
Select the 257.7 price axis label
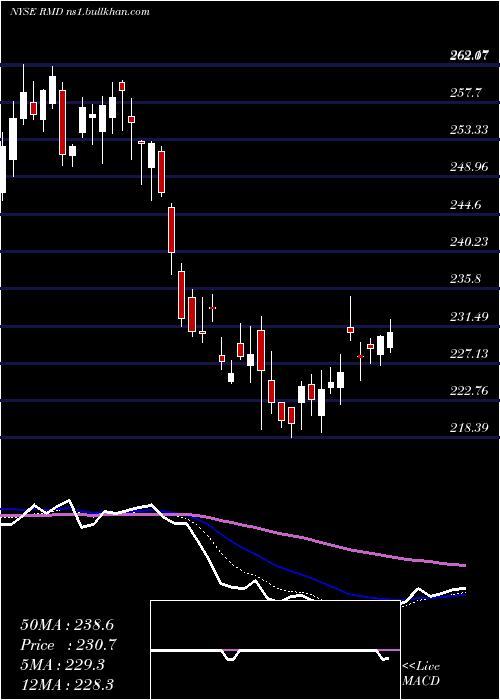[467, 93]
